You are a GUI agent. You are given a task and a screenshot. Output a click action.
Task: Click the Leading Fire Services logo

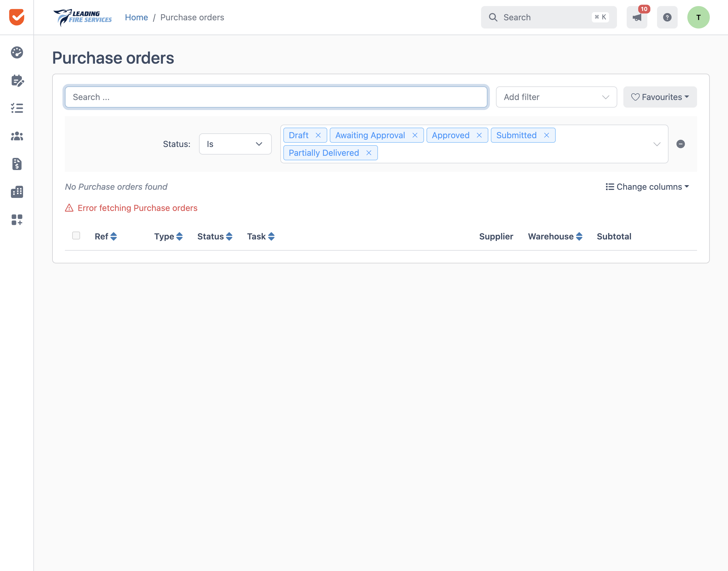pyautogui.click(x=83, y=17)
